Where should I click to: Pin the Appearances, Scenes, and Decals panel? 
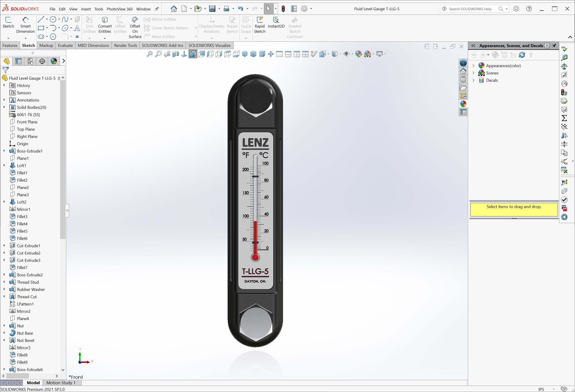pos(554,46)
